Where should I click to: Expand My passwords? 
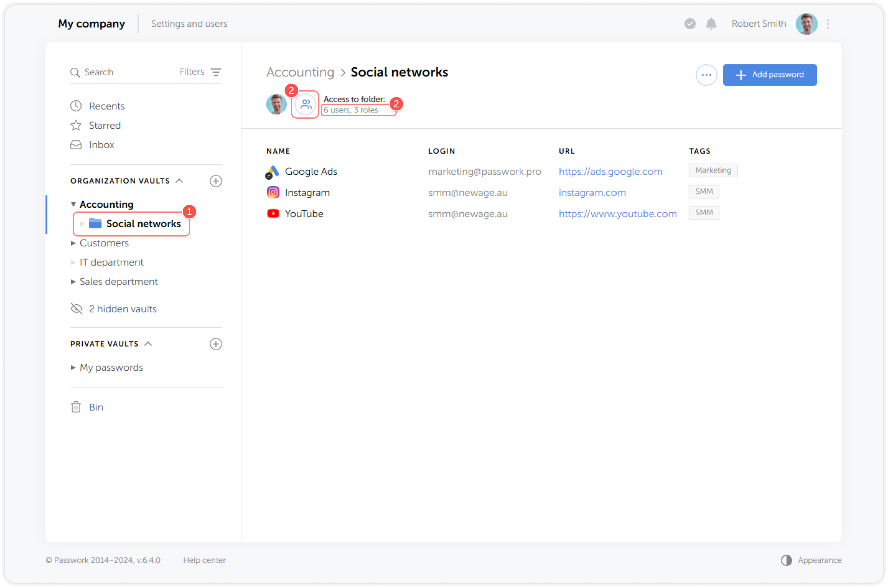pos(74,367)
